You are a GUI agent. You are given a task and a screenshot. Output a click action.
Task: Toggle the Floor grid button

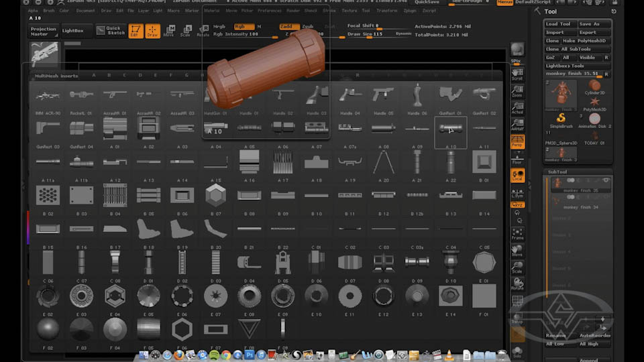(x=517, y=159)
